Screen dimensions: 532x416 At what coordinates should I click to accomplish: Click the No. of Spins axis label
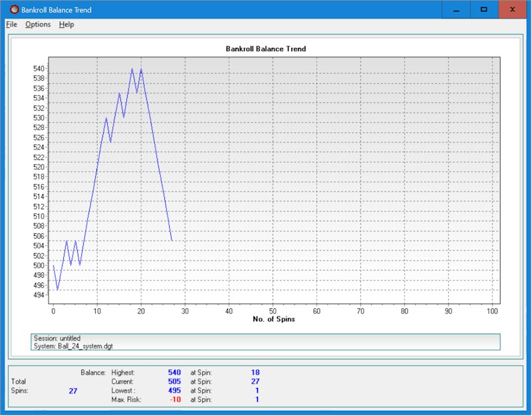(274, 319)
